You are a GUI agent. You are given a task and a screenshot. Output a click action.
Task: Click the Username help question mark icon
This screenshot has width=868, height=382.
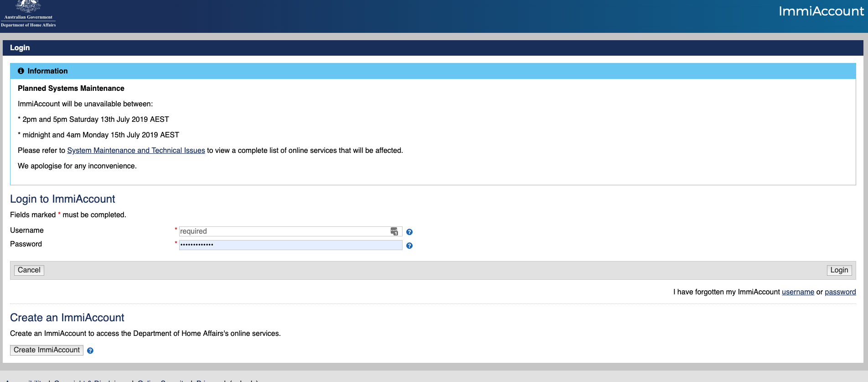(409, 232)
